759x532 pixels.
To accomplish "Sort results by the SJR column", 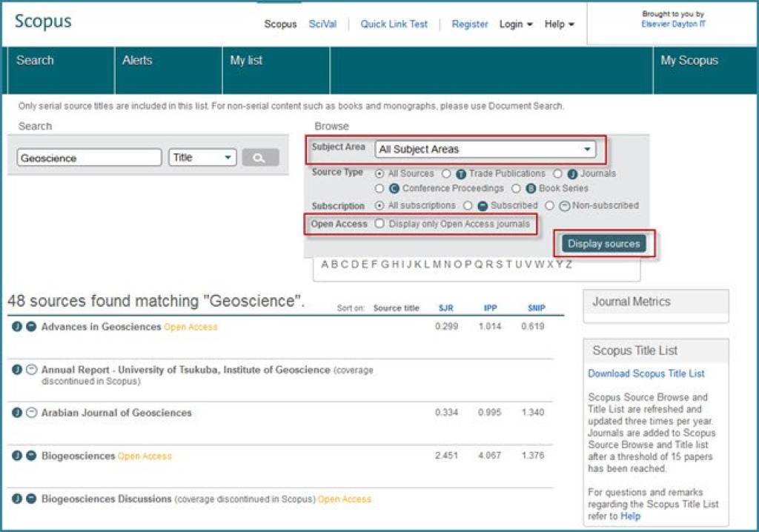I will coord(445,307).
